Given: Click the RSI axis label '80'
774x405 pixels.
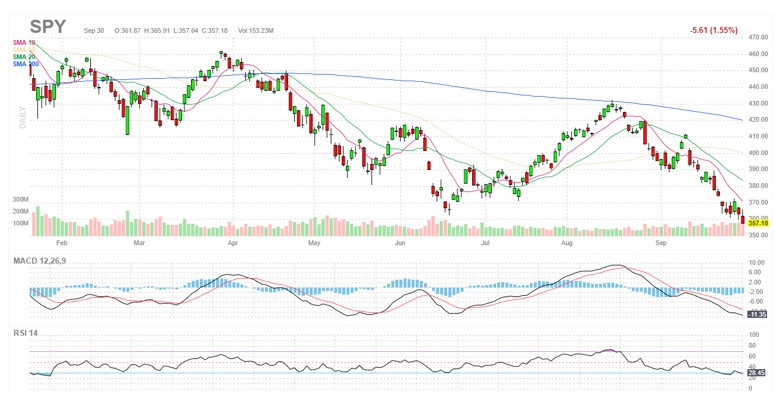Looking at the screenshot, I should coord(752,346).
